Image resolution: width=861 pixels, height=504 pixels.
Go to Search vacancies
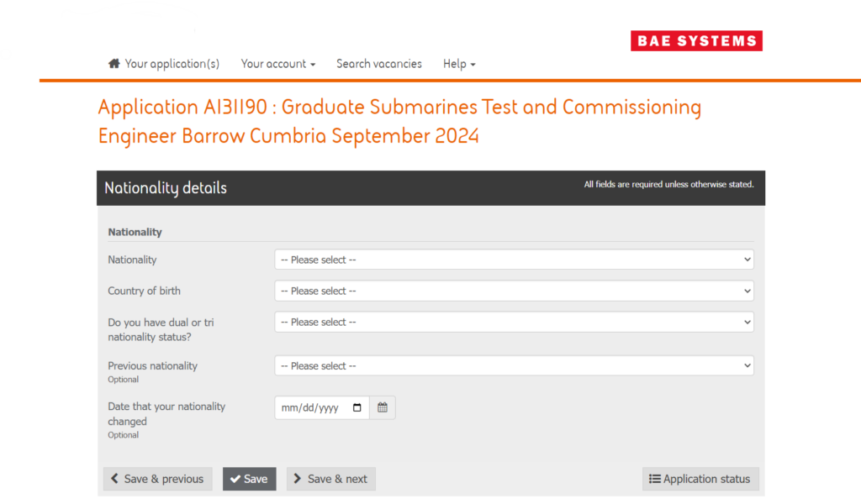point(379,64)
